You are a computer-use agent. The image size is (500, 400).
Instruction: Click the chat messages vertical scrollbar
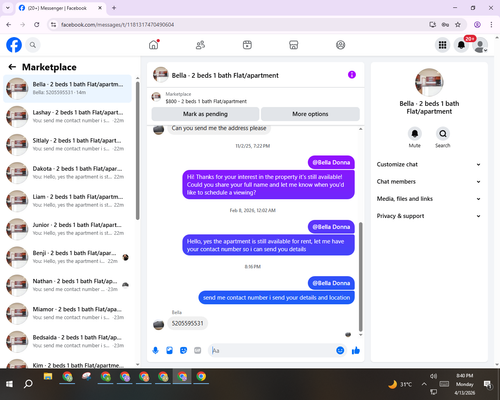(x=360, y=277)
